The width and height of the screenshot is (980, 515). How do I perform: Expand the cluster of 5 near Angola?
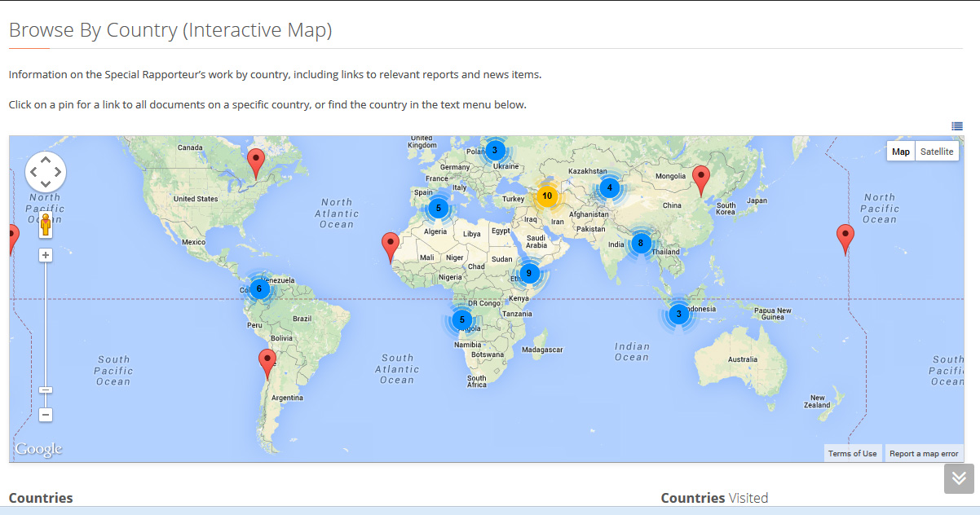click(x=462, y=319)
